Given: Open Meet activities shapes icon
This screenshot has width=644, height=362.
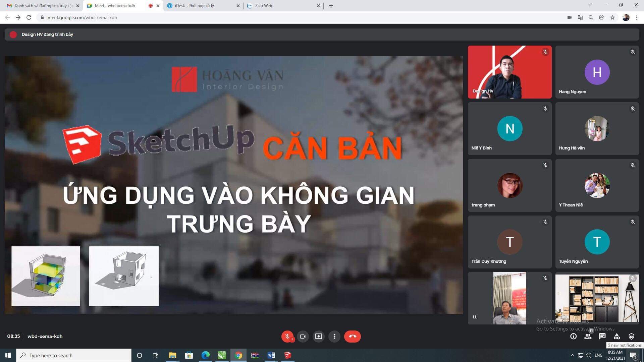Looking at the screenshot, I should pos(616,337).
